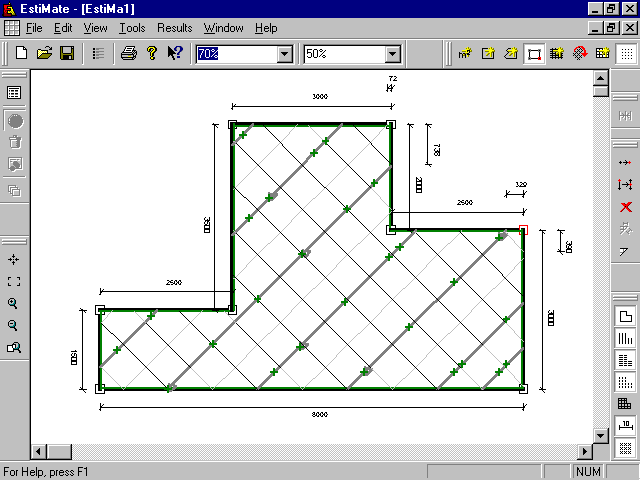Image resolution: width=640 pixels, height=480 pixels.
Task: Click the zoom in magnifier
Action: 13,303
